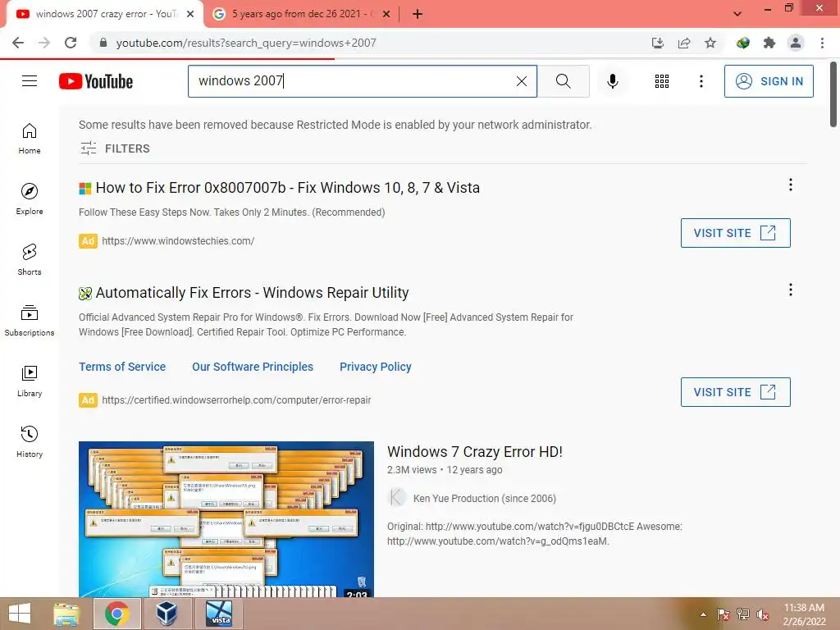Open the Action Center flag icon
This screenshot has width=840, height=630.
[x=724, y=614]
